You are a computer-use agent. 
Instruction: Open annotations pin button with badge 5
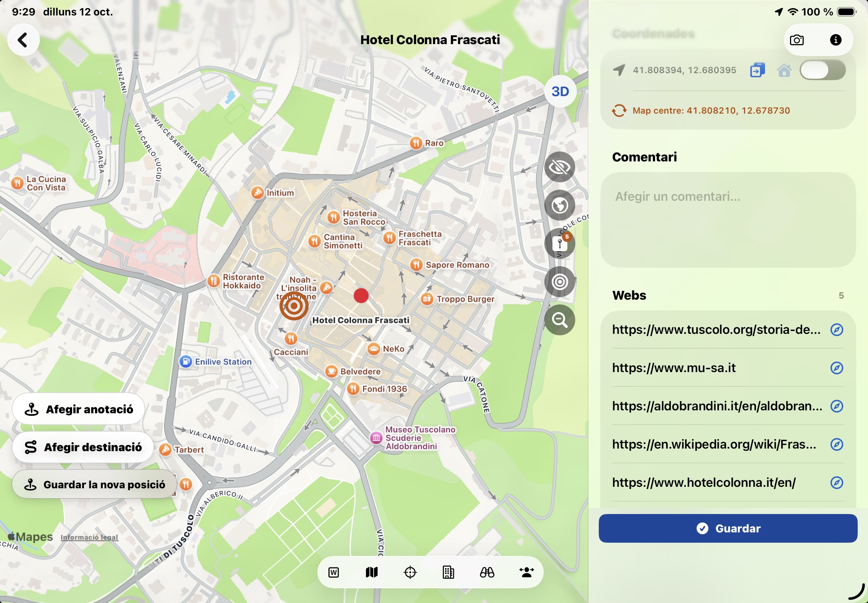pyautogui.click(x=560, y=243)
